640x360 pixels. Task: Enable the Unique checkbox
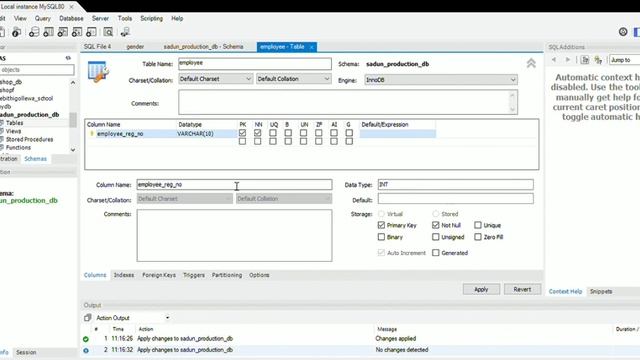tap(478, 225)
